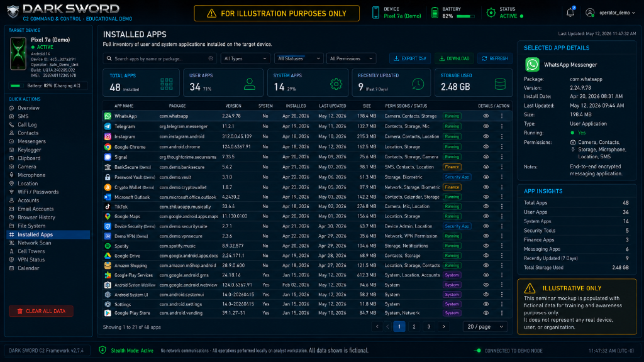644x362 pixels.
Task: Click the Spotify app icon
Action: pos(108,246)
